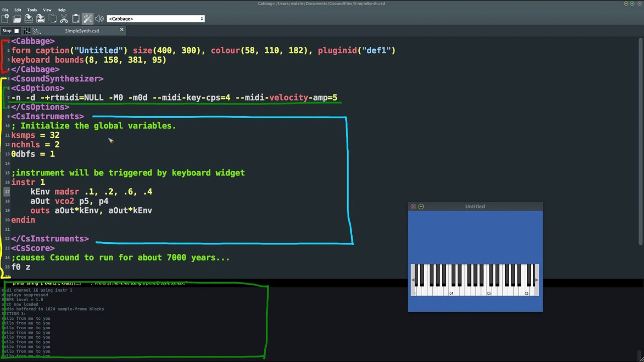This screenshot has height=362, width=644.
Task: Click the 'outs' opcode in line 19
Action: coord(40,211)
